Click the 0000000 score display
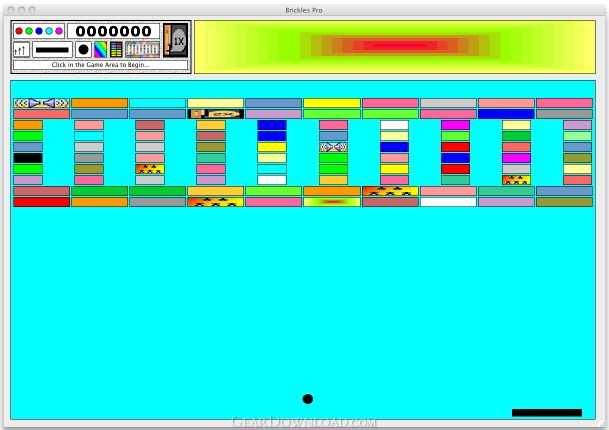Image resolution: width=609 pixels, height=430 pixels. 113,31
